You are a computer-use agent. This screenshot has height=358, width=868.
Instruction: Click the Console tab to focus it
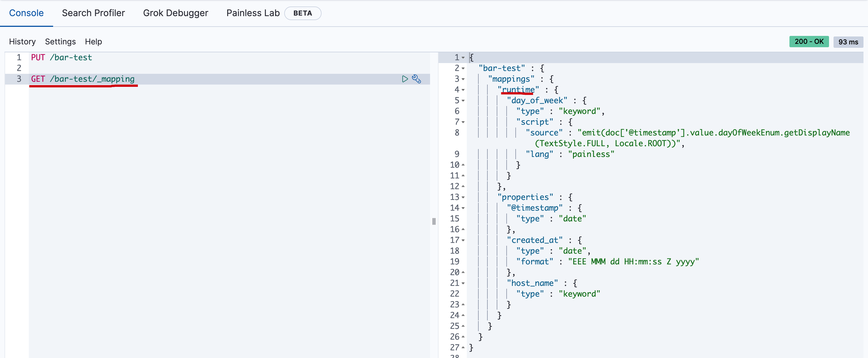click(27, 12)
